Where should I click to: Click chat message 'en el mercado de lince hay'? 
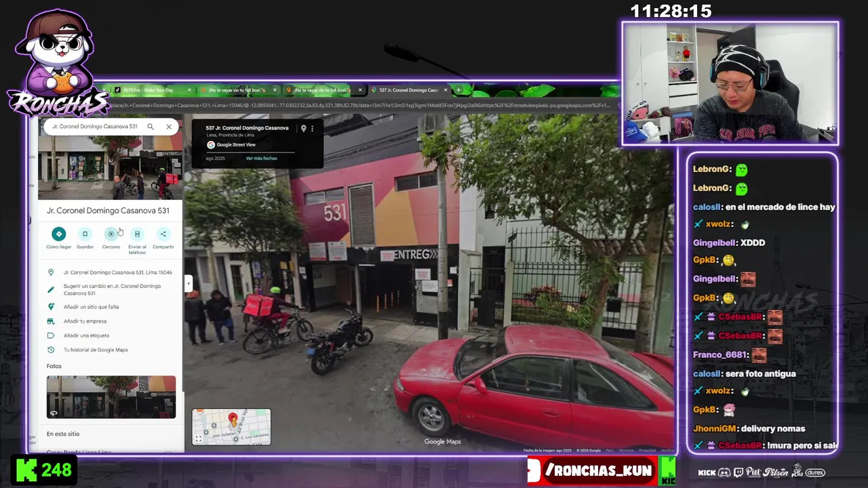pyautogui.click(x=781, y=207)
